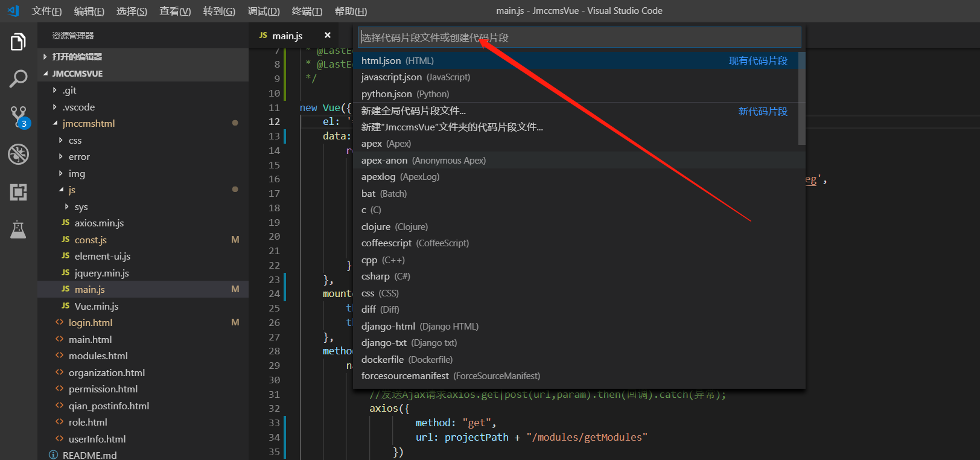
Task: Click the info icon of README.md
Action: tap(53, 455)
